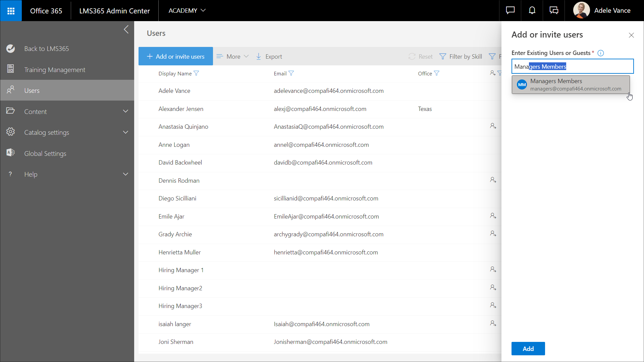
Task: Expand the Catalog settings section
Action: click(x=125, y=132)
